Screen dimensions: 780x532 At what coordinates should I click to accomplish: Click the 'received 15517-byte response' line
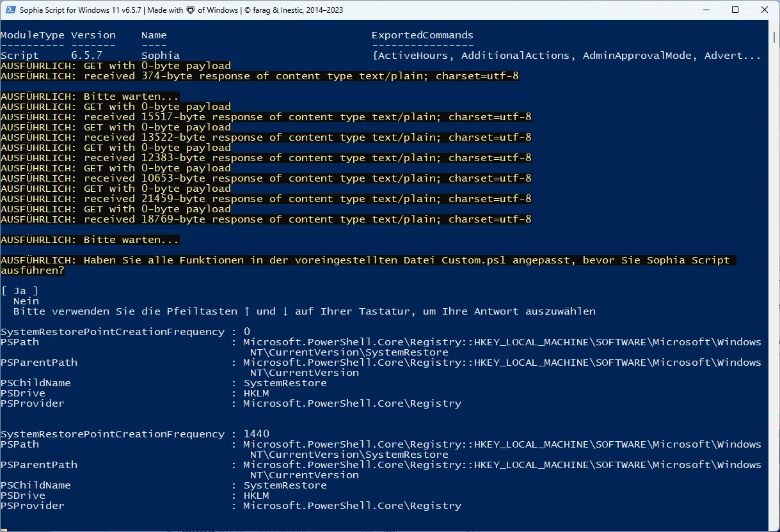pos(266,117)
